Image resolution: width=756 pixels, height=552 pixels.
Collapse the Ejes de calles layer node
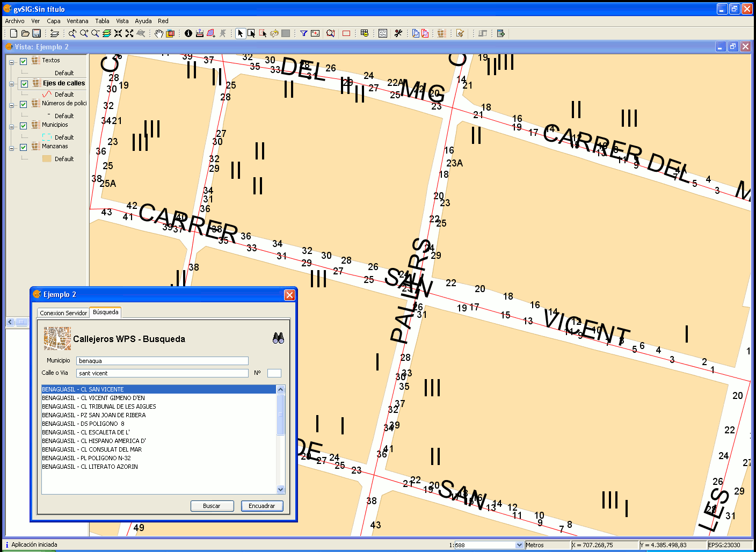coord(12,84)
